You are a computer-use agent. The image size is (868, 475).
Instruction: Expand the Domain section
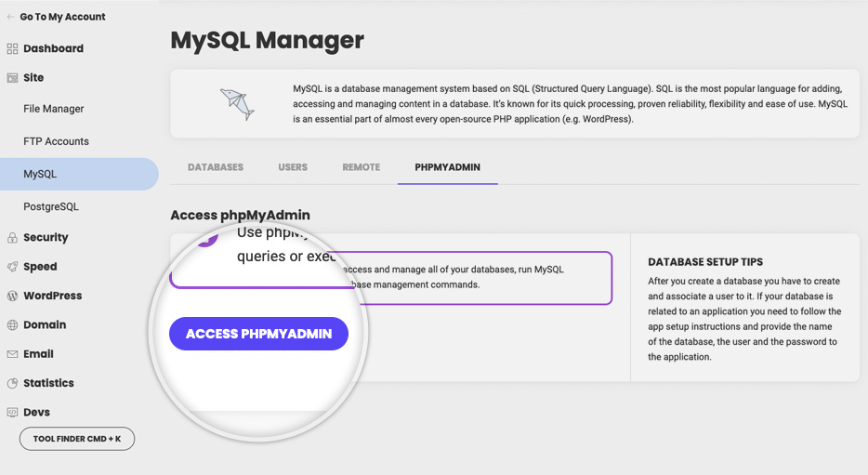click(x=45, y=325)
